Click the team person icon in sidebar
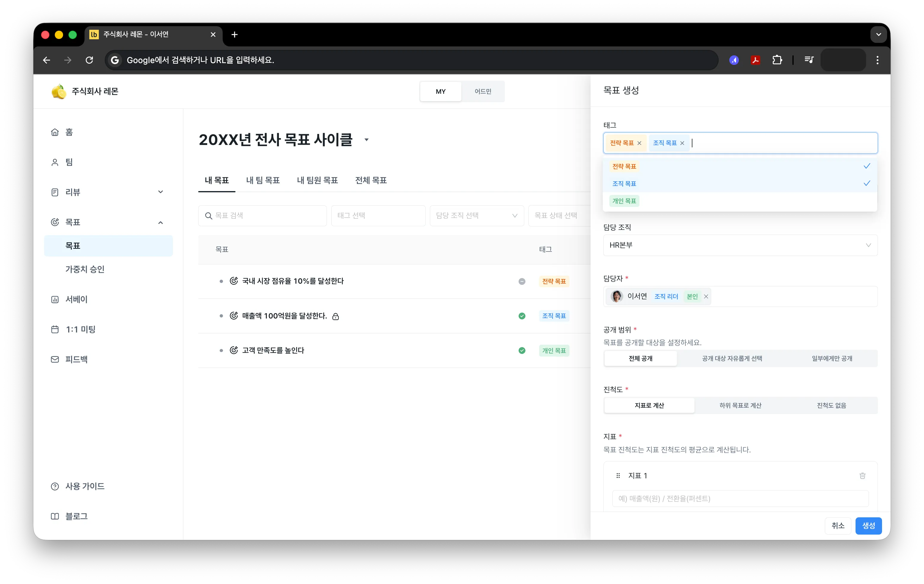This screenshot has height=584, width=924. point(55,162)
